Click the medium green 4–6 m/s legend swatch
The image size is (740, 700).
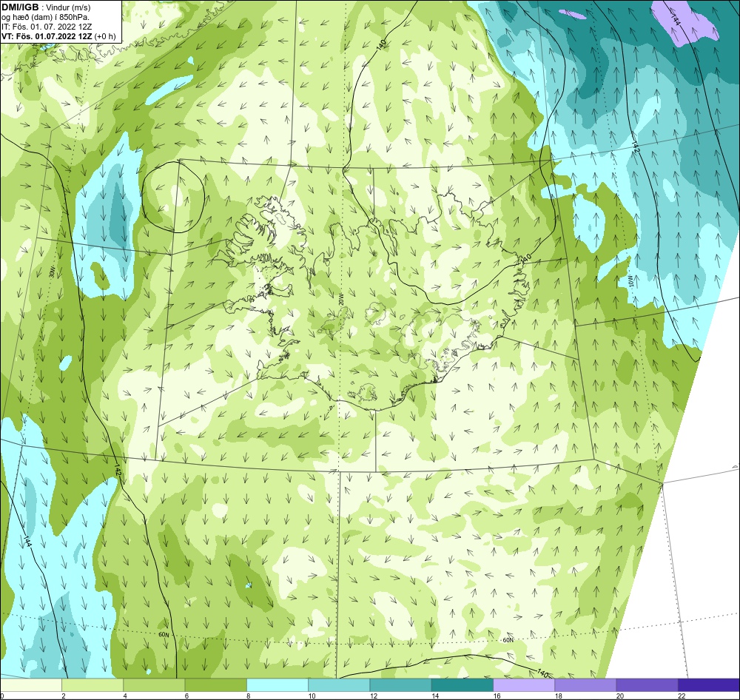pos(154,684)
